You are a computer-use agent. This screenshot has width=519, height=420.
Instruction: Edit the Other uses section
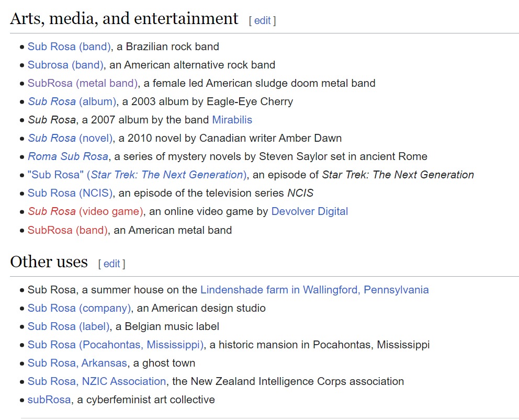tap(111, 264)
